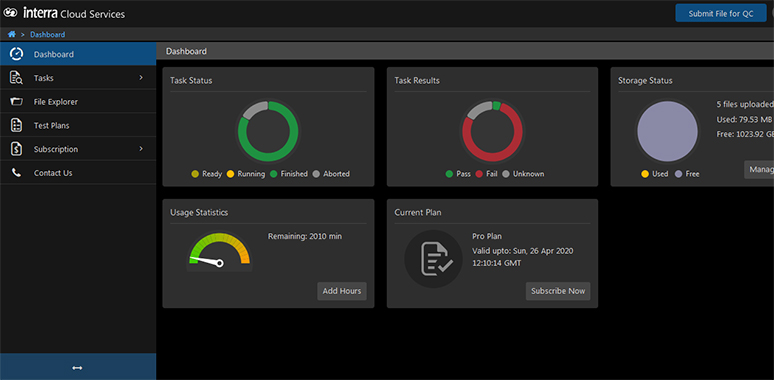Click the Task Status card title
The height and width of the screenshot is (380, 774).
(191, 80)
